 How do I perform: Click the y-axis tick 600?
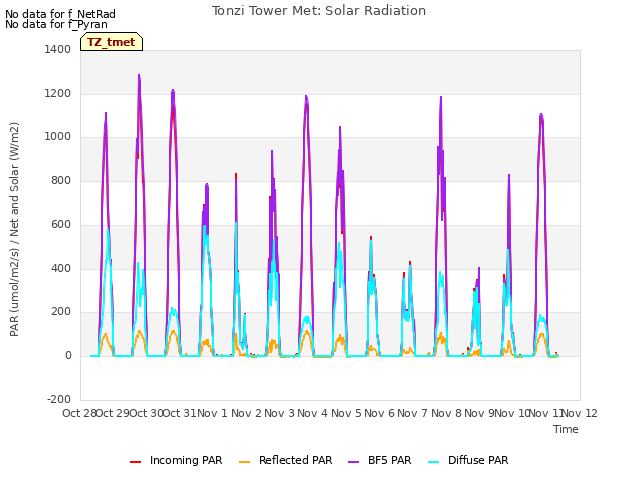61,224
